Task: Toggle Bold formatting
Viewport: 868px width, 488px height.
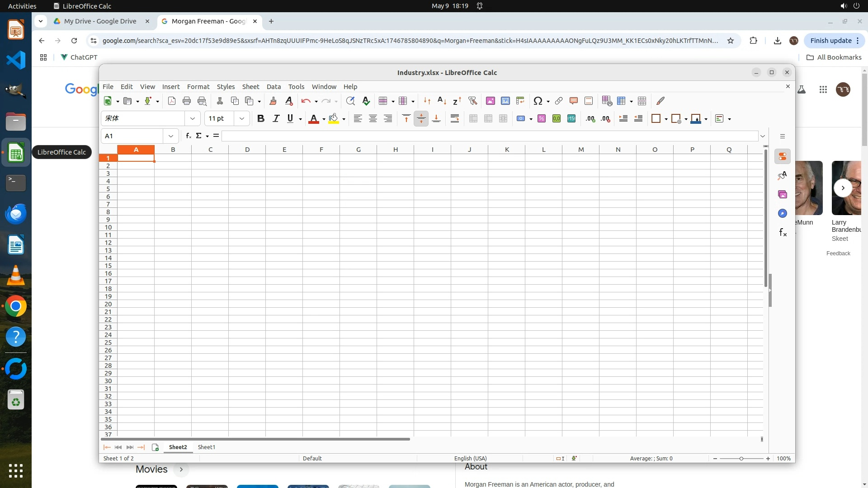Action: [260, 118]
